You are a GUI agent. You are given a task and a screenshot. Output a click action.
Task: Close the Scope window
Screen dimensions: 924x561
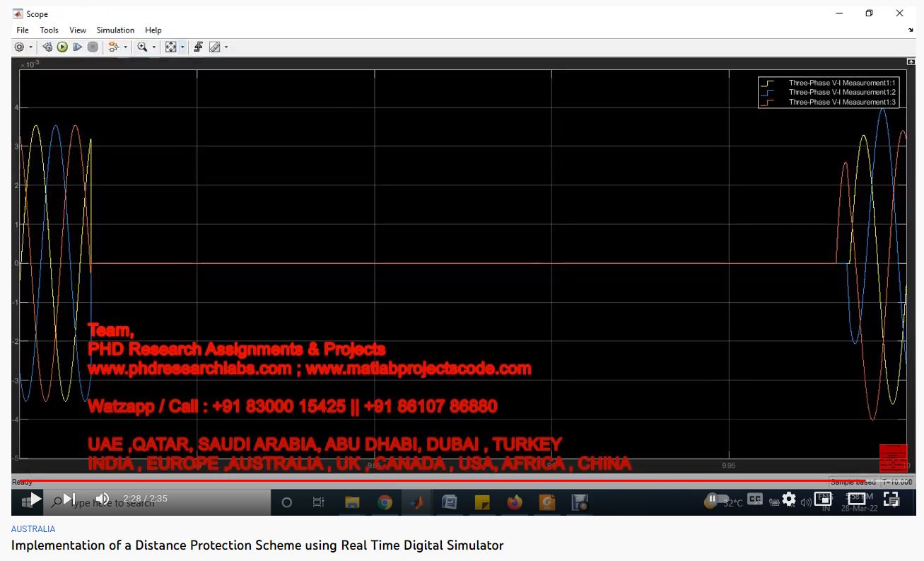tap(899, 13)
